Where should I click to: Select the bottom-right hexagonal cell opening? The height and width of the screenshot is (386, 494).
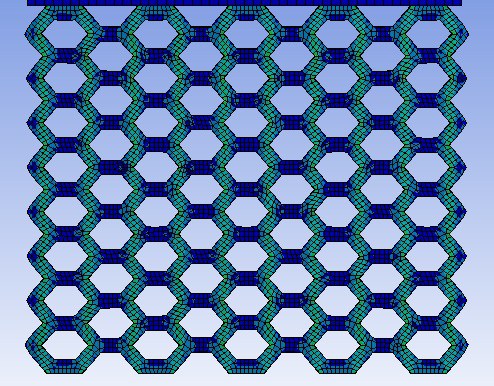pos(428,345)
